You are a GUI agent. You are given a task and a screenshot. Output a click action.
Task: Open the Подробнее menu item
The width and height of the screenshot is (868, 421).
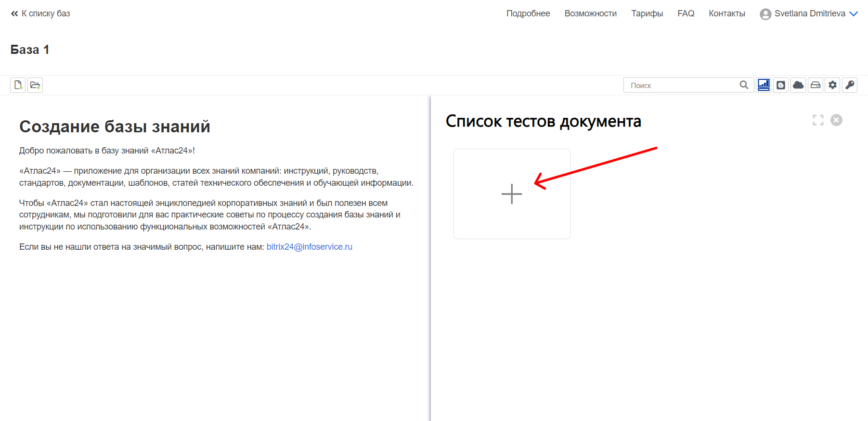coord(528,13)
